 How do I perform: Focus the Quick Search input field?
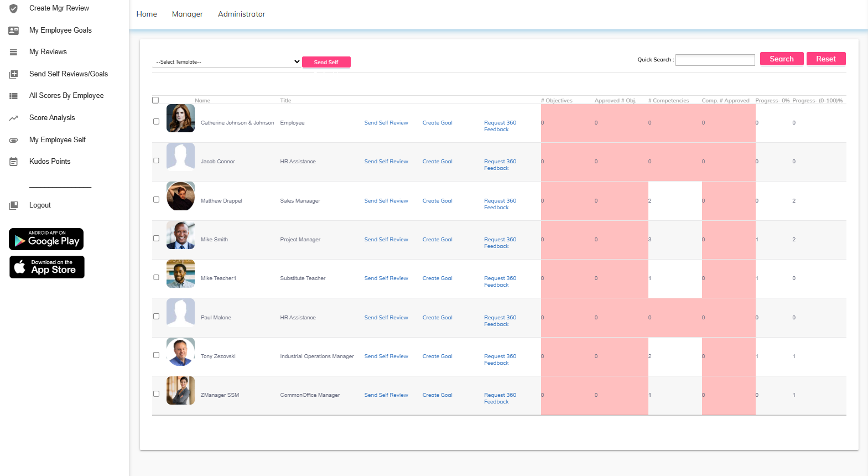(x=715, y=60)
